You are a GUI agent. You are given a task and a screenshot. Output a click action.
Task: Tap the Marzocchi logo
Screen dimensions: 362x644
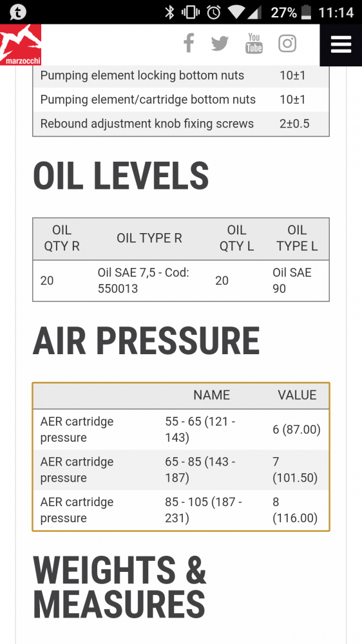[x=21, y=44]
